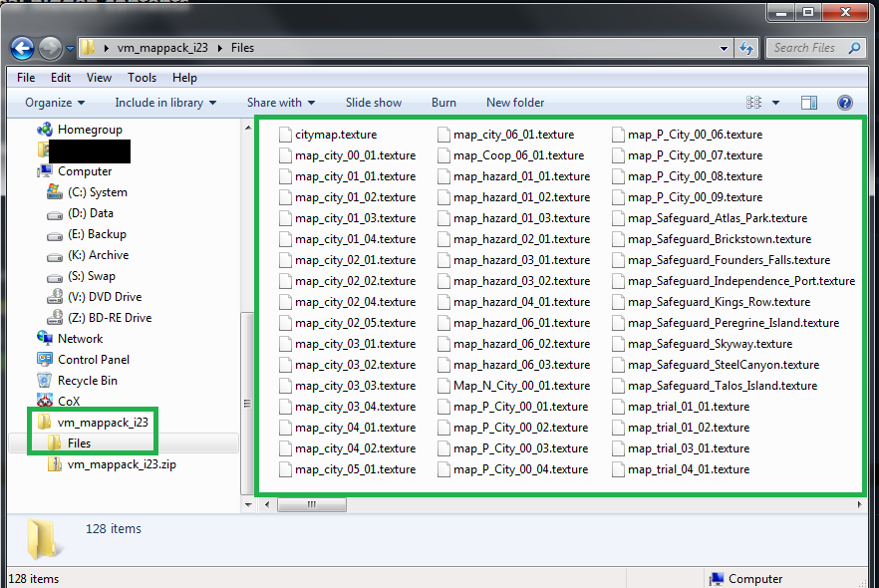Click the Search Files input box

807,48
